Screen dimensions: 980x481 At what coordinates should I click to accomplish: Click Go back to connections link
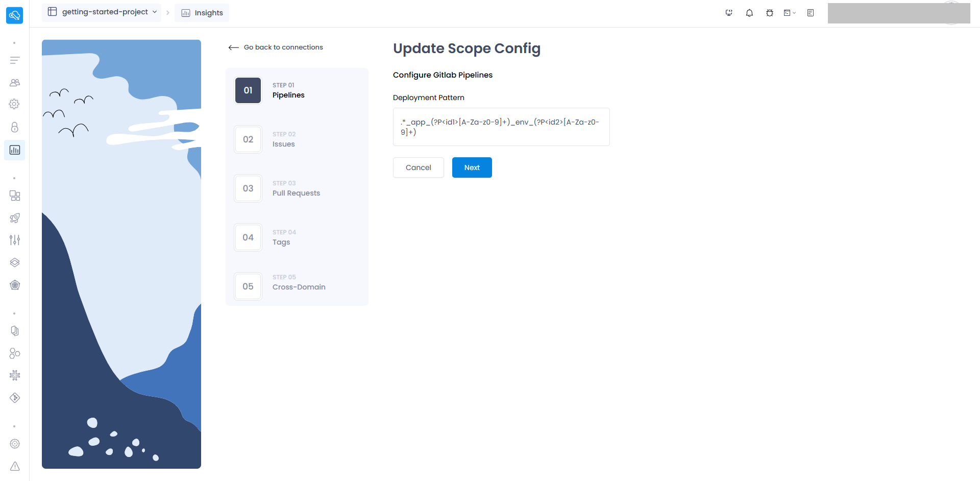click(x=283, y=47)
